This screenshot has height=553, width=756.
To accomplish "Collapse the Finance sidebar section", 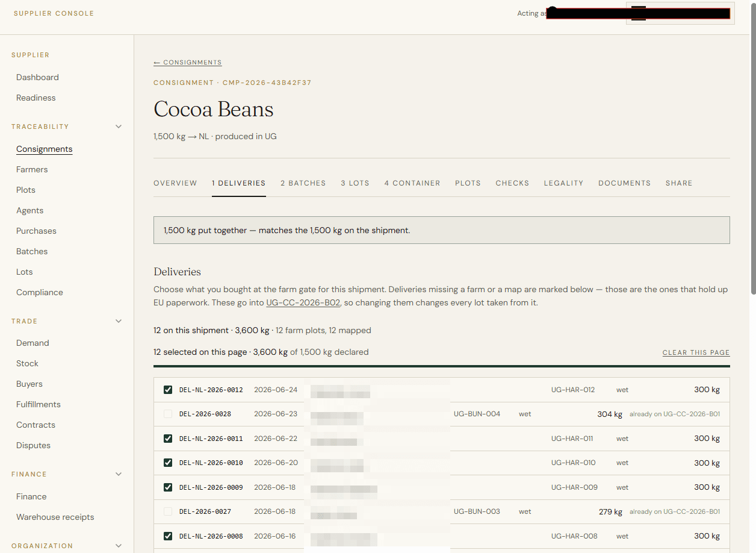I will pyautogui.click(x=119, y=474).
